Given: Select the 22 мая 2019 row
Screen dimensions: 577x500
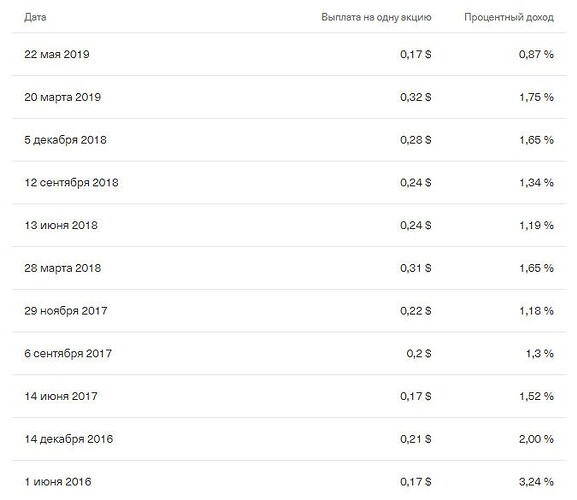Looking at the screenshot, I should click(x=289, y=54).
